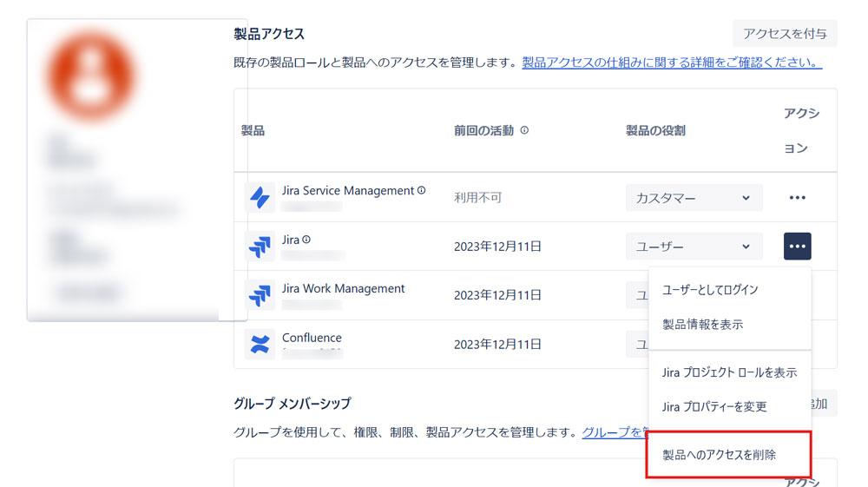Click the 製品アクセス section heading
Image resolution: width=868 pixels, height=487 pixels.
tap(269, 34)
